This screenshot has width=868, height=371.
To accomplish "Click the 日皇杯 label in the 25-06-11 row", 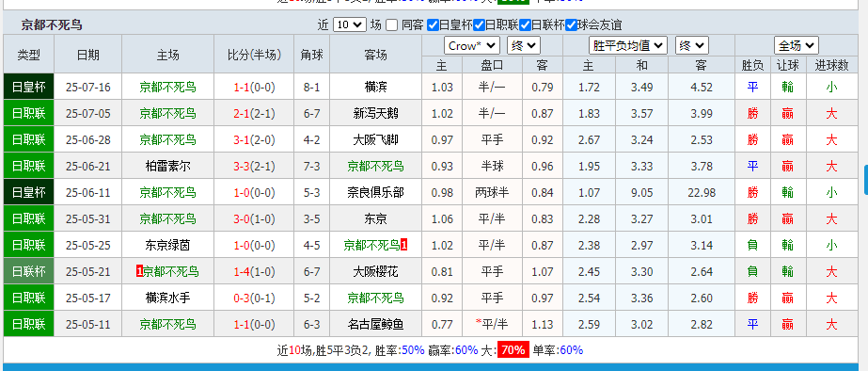I will click(x=29, y=192).
